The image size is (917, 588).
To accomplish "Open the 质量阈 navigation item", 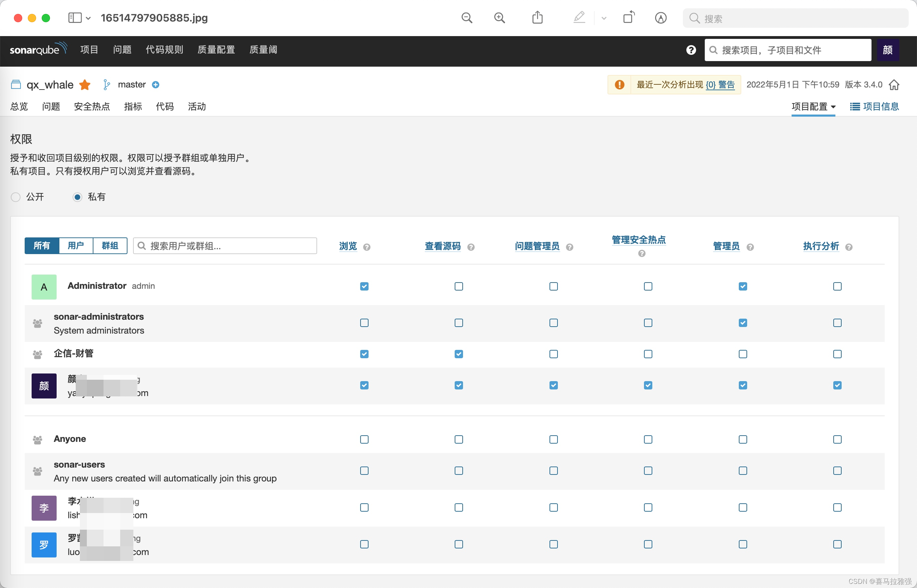I will click(263, 50).
